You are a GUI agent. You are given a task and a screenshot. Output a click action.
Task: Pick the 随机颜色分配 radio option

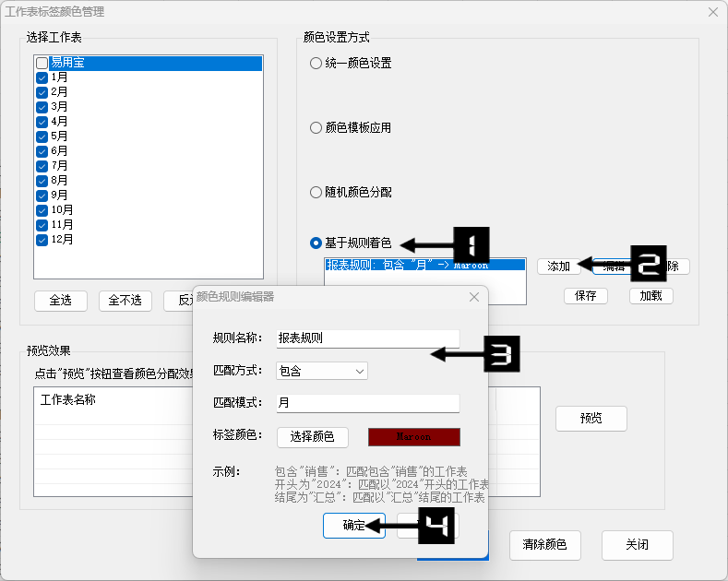click(x=316, y=193)
